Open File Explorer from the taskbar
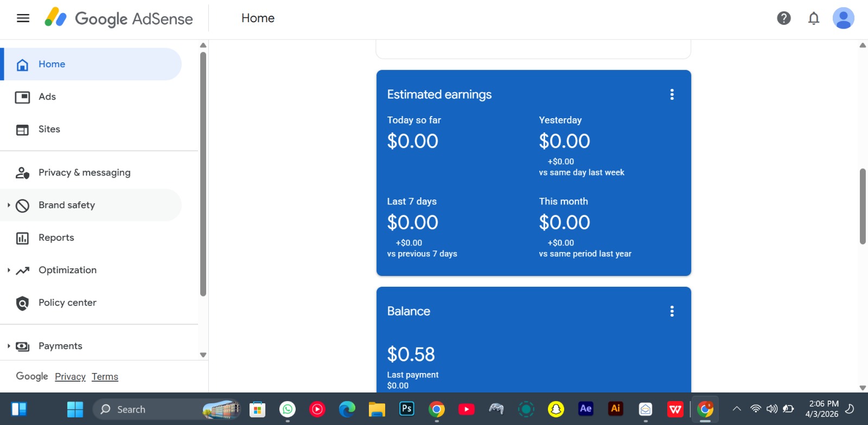Viewport: 868px width, 425px height. pyautogui.click(x=377, y=409)
